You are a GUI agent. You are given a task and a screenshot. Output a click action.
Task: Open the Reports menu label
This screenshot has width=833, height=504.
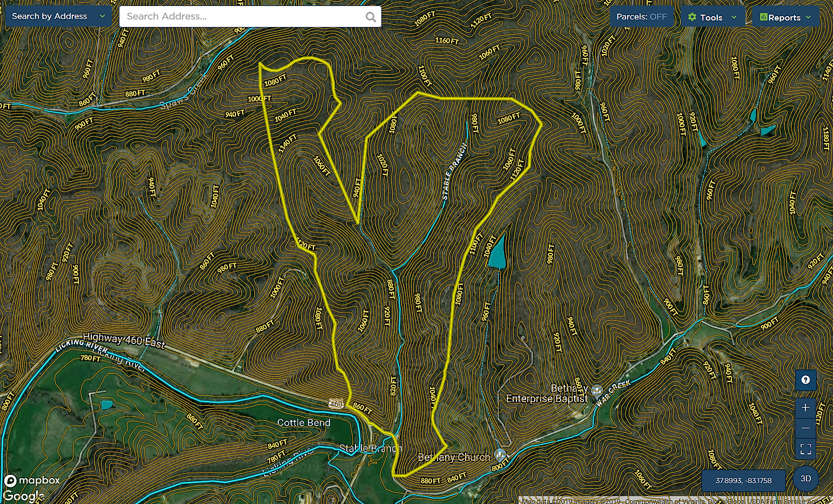784,17
